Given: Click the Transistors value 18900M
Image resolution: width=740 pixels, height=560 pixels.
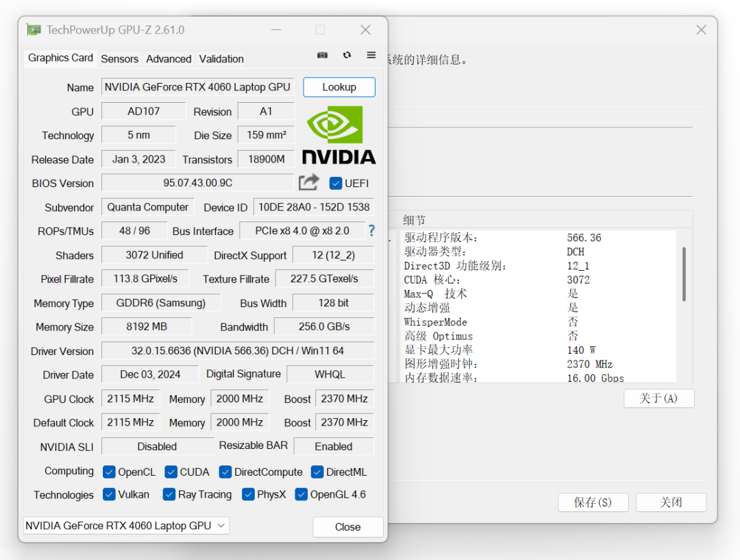Looking at the screenshot, I should (x=266, y=159).
